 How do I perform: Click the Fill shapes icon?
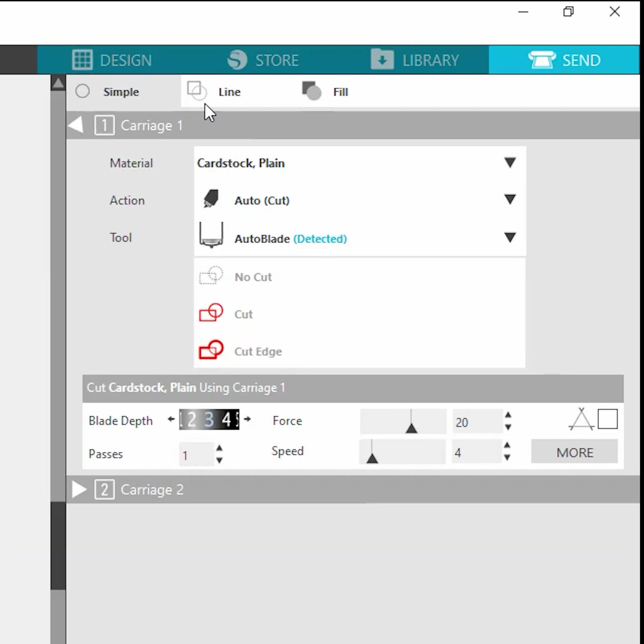tap(312, 91)
